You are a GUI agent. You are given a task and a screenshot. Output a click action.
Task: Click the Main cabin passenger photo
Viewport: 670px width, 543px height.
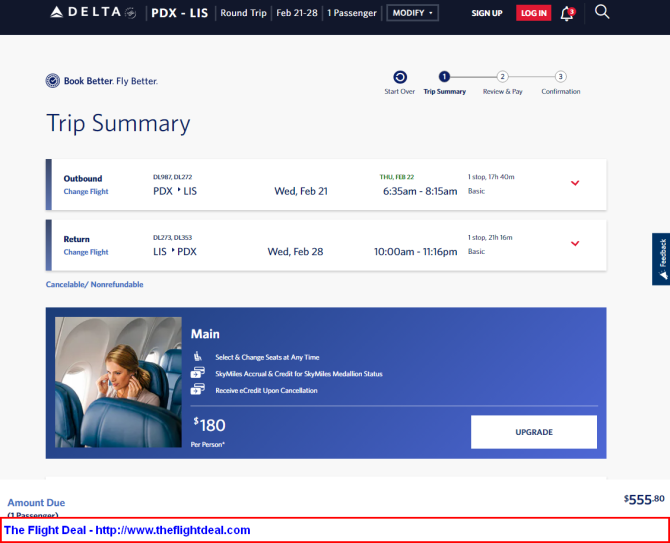click(118, 382)
